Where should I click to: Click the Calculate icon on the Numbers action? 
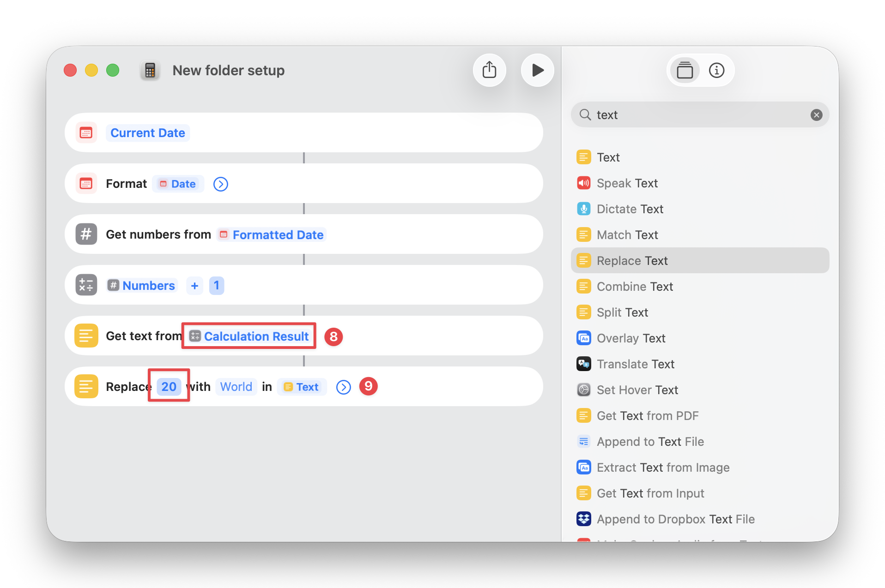(x=86, y=285)
